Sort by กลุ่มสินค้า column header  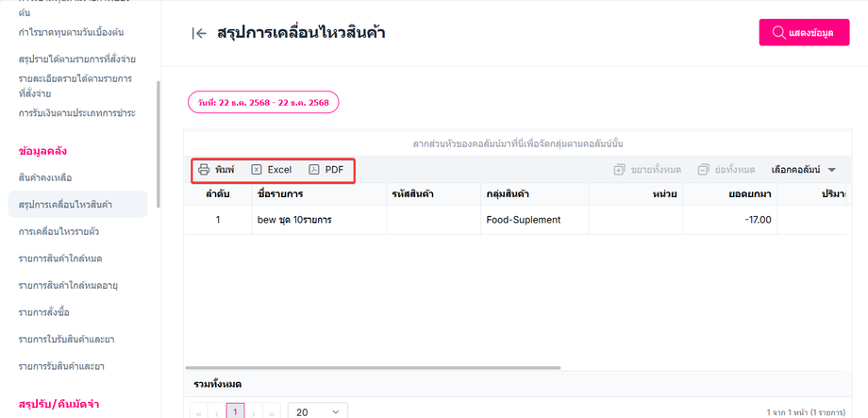534,194
